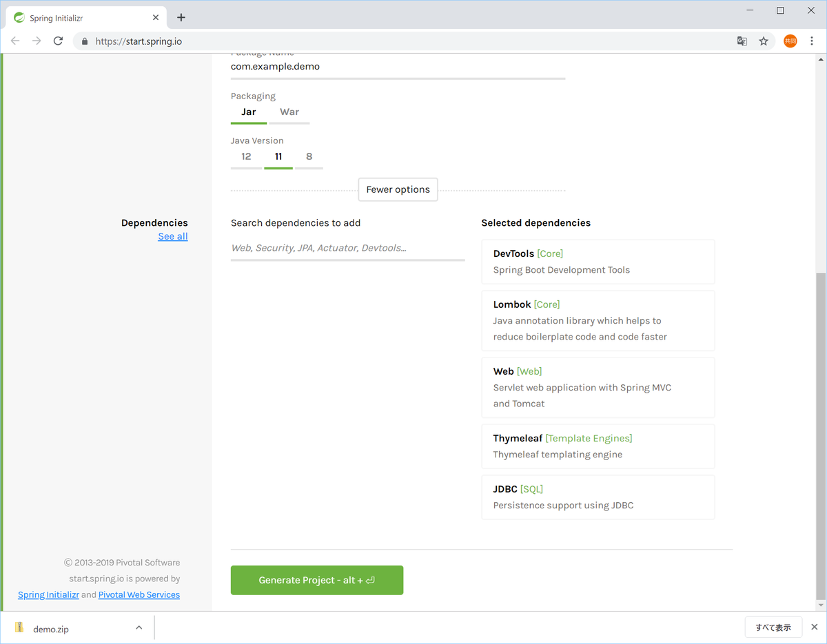827x644 pixels.
Task: Click the 'Selected dependencies' heading
Action: click(x=536, y=223)
